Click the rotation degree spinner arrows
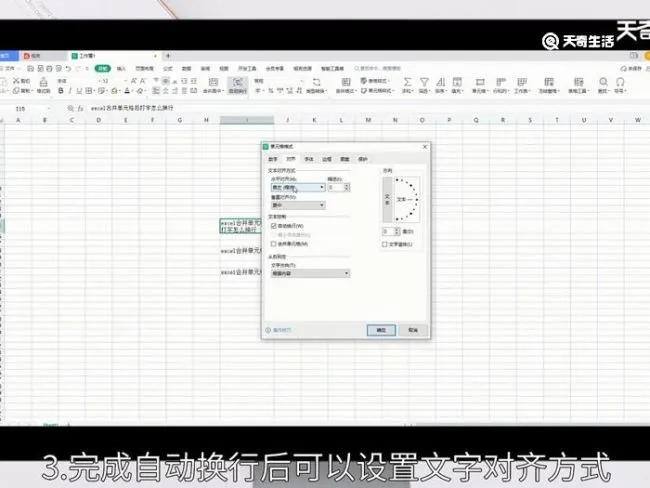The height and width of the screenshot is (488, 650). click(x=397, y=231)
